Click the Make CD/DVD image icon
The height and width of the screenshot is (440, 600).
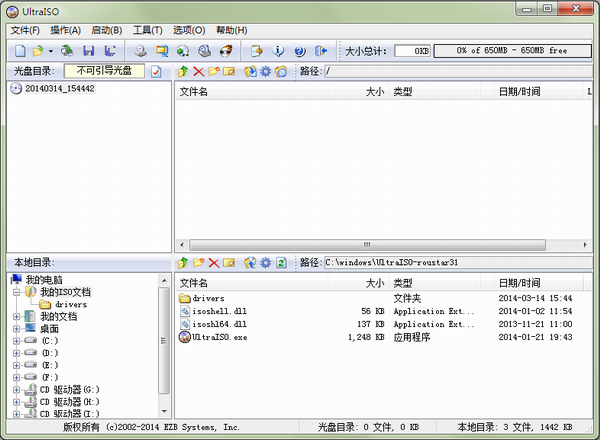pos(140,51)
